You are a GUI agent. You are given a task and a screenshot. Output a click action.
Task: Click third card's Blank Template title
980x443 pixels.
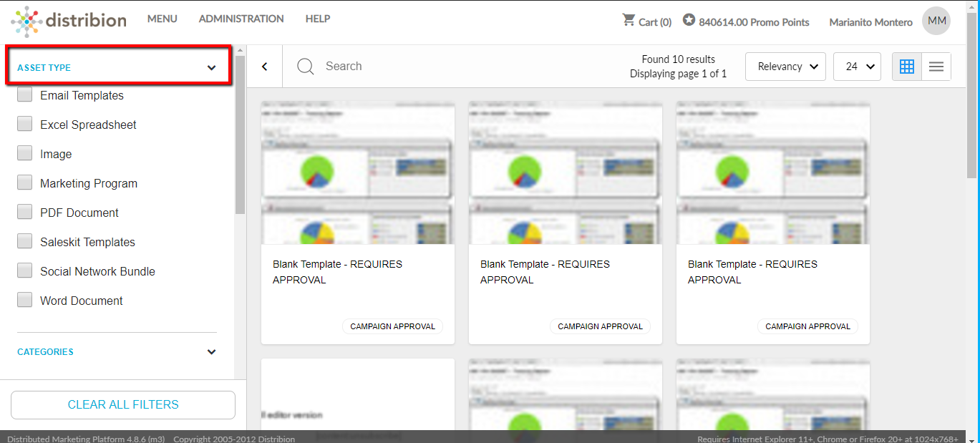[753, 272]
